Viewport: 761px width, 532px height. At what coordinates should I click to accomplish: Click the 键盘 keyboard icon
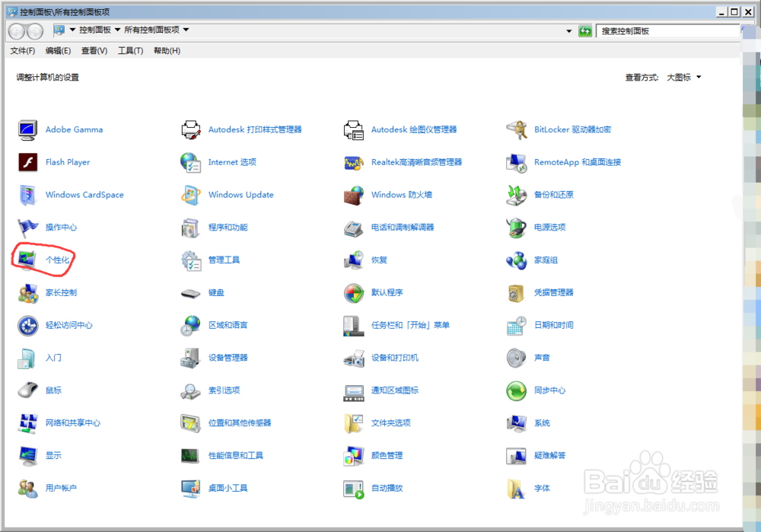[190, 293]
